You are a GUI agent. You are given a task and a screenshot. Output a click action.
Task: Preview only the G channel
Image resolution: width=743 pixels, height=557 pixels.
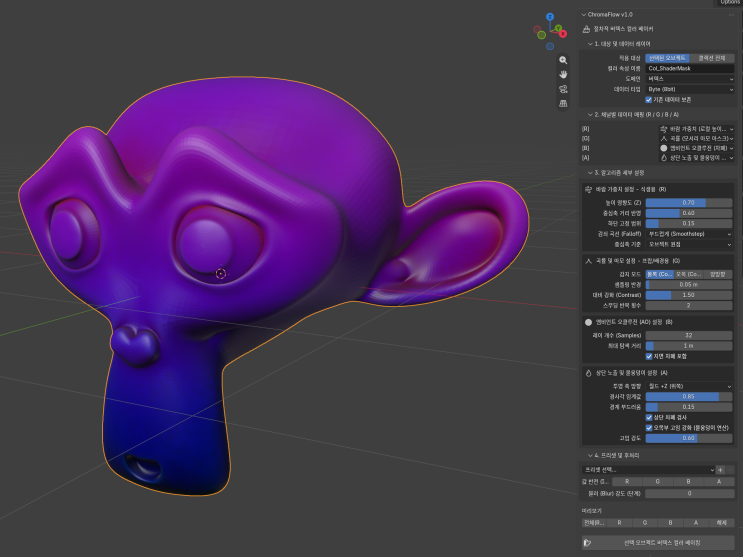click(645, 523)
